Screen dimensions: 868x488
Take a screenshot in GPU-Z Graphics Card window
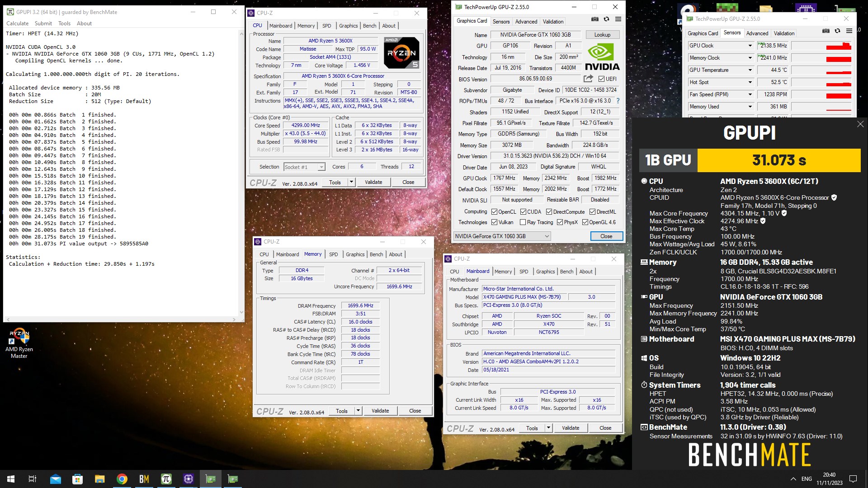click(595, 19)
